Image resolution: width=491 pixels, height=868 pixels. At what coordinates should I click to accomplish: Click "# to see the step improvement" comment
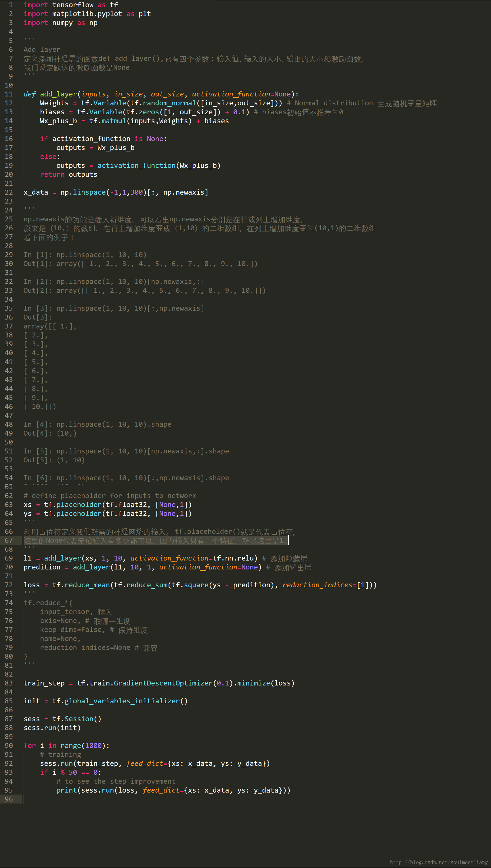click(116, 782)
